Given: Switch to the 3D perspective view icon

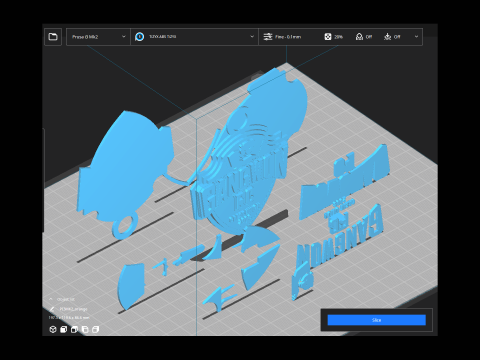Looking at the screenshot, I should (53, 329).
